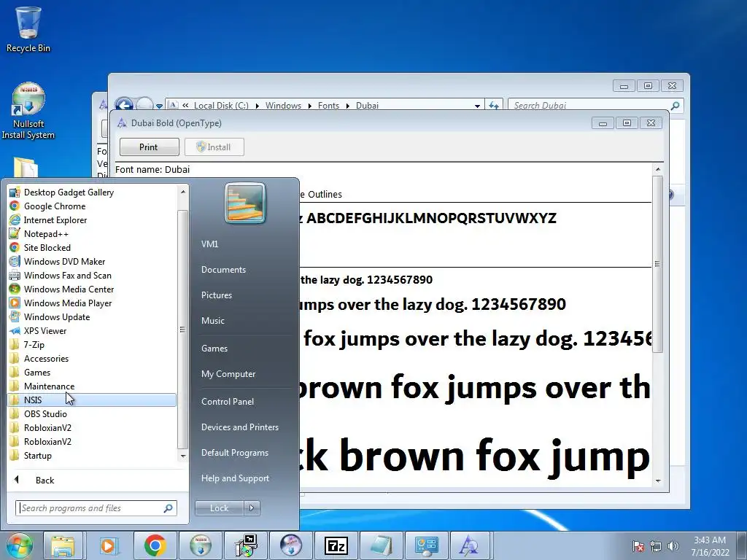
Task: Click the Explorer Back navigation button
Action: coord(124,104)
